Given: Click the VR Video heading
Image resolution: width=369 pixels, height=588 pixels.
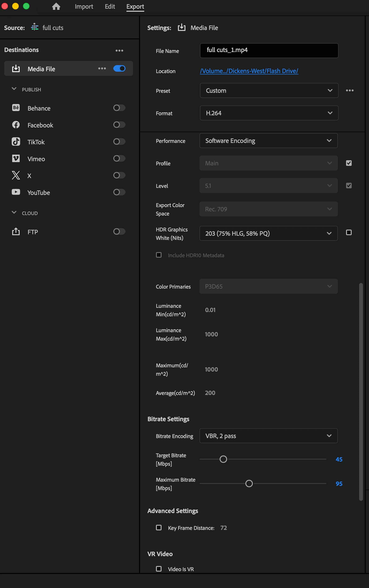Looking at the screenshot, I should [x=160, y=554].
